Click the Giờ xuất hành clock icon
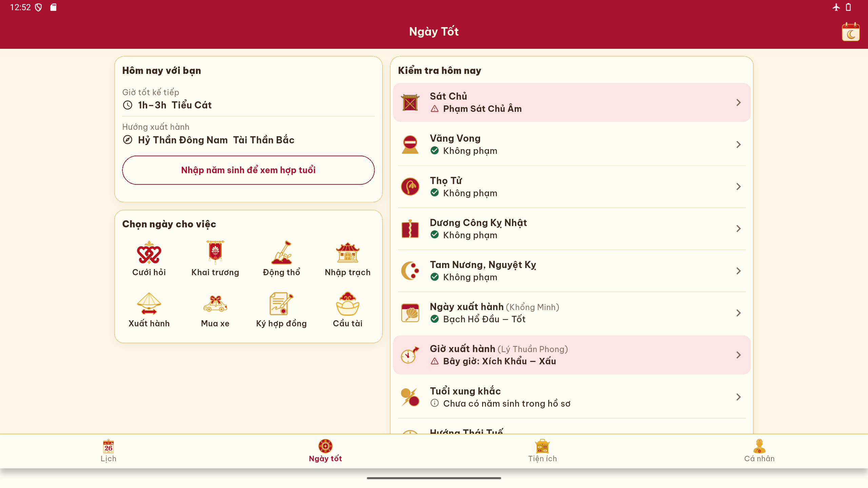Viewport: 868px width, 488px height. pyautogui.click(x=410, y=355)
